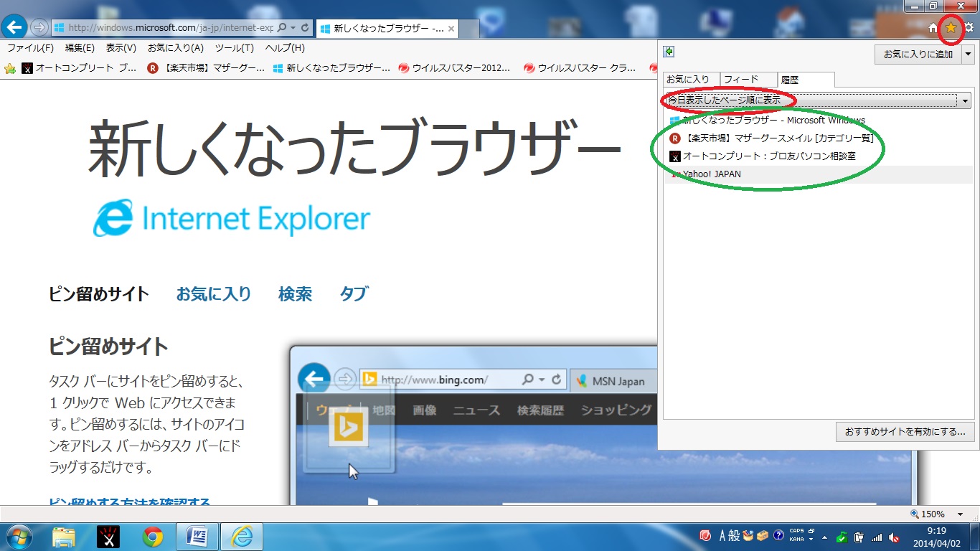The image size is (980, 551).
Task: Show hidden tray icons arrow
Action: [x=824, y=537]
